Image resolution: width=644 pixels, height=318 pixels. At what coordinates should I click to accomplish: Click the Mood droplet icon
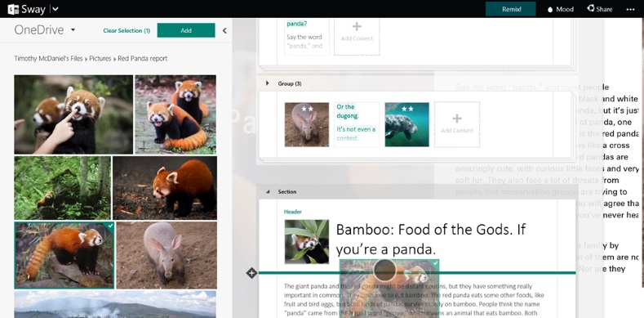click(550, 10)
